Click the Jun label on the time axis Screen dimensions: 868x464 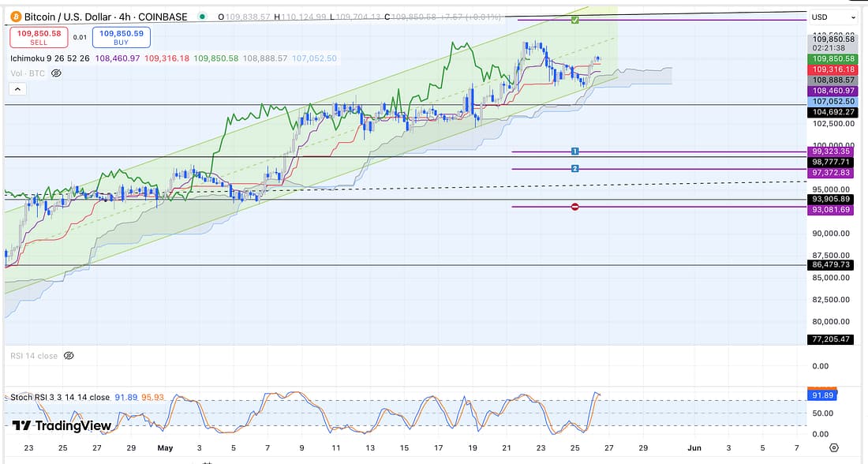tap(694, 448)
